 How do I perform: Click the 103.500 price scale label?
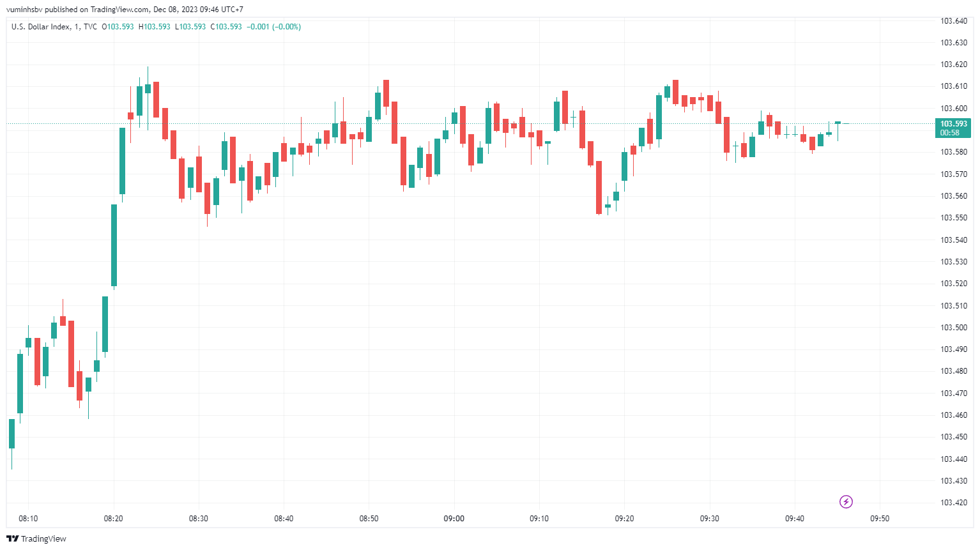pyautogui.click(x=953, y=328)
